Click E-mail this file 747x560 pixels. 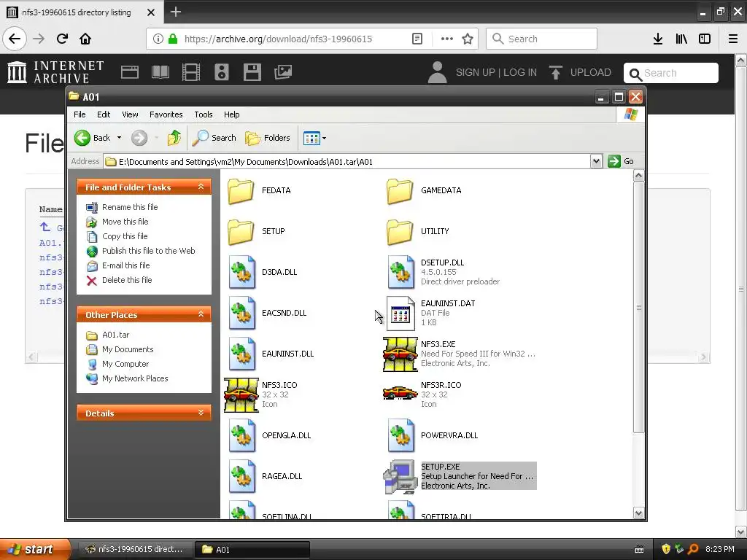point(125,265)
